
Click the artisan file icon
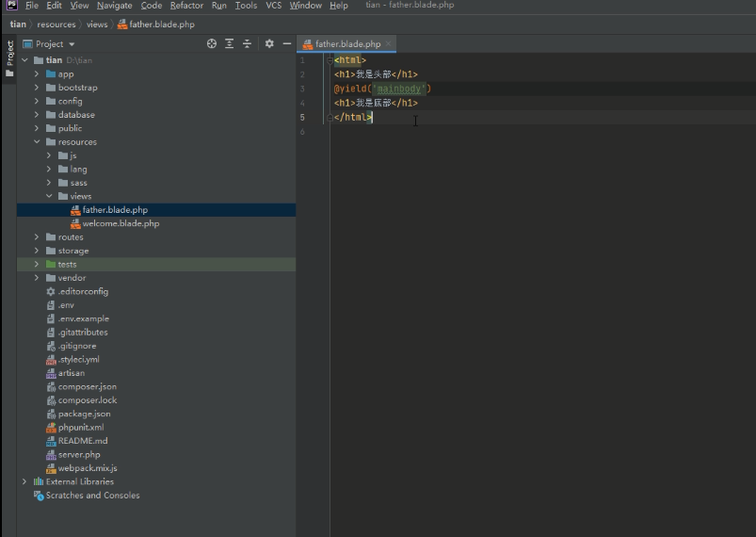51,373
